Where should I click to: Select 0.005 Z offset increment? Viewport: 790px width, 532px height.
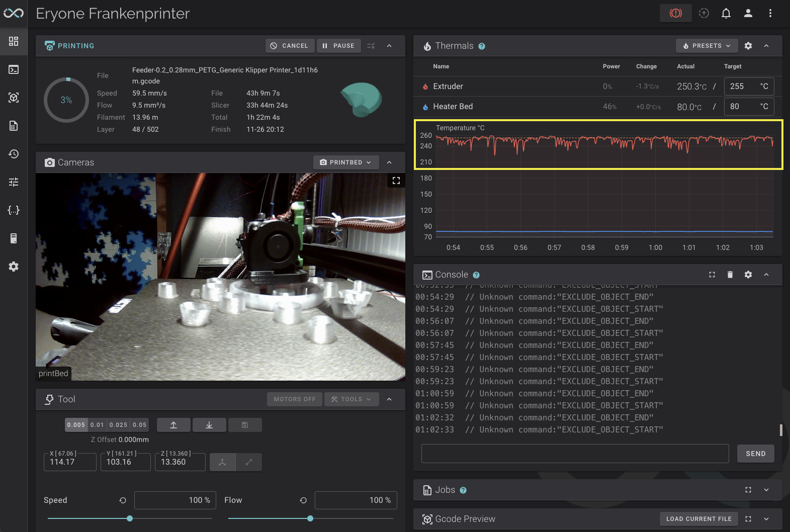pyautogui.click(x=76, y=425)
